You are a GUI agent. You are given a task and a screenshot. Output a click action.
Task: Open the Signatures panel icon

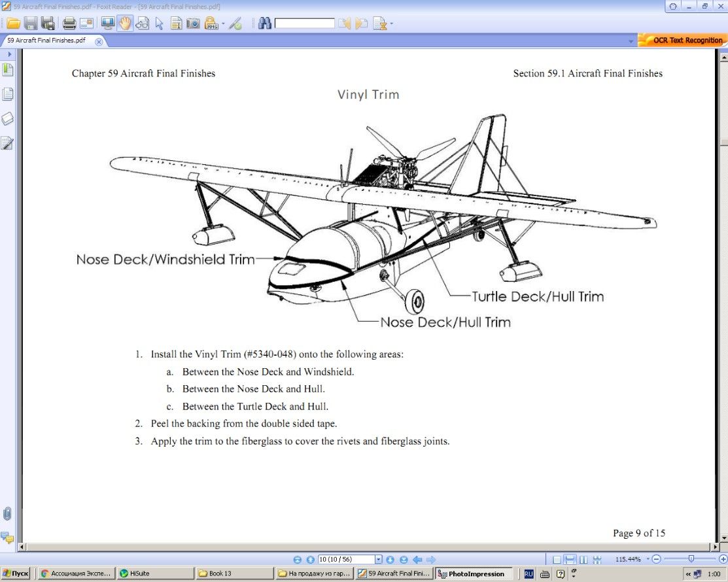pos(8,143)
